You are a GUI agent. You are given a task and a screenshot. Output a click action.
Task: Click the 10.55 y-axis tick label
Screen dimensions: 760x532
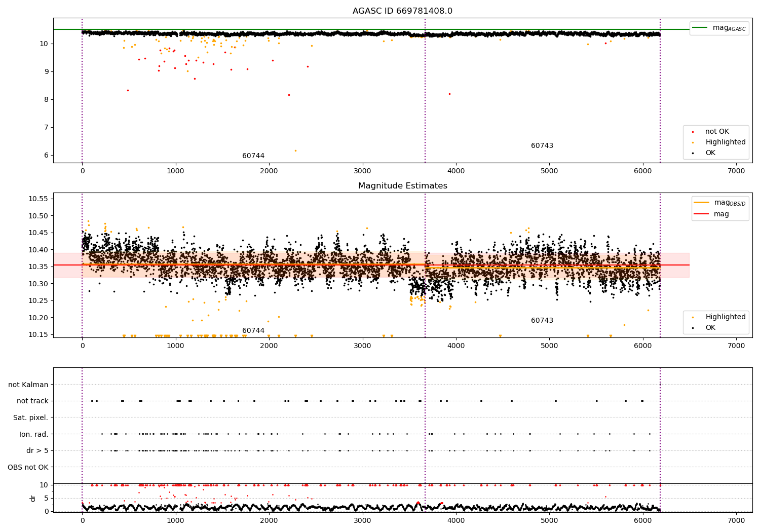pos(38,199)
